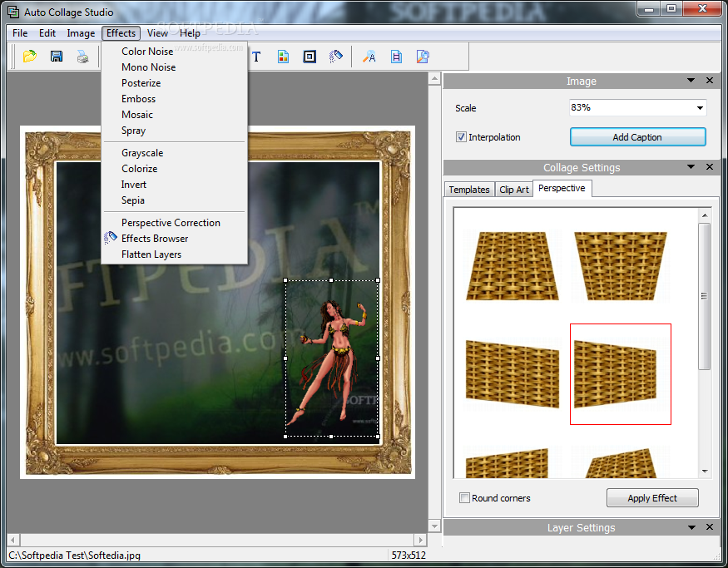Open the Help menu
Viewport: 728px width, 568px height.
190,33
